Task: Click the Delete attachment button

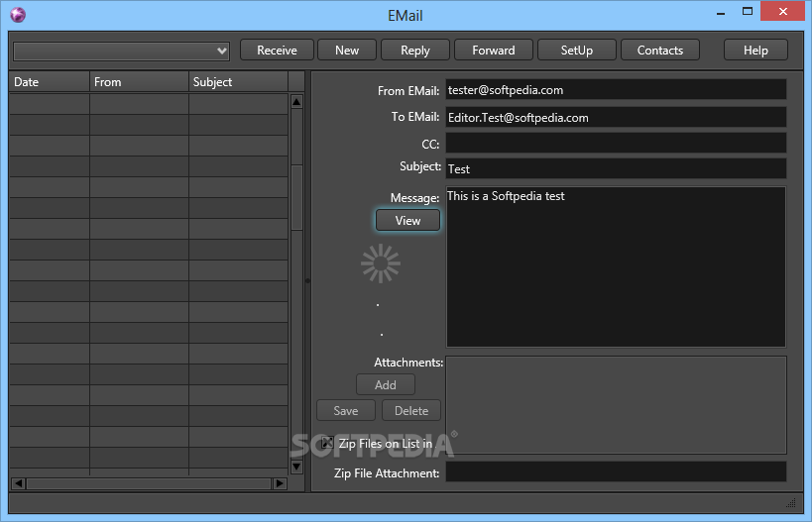Action: click(411, 411)
